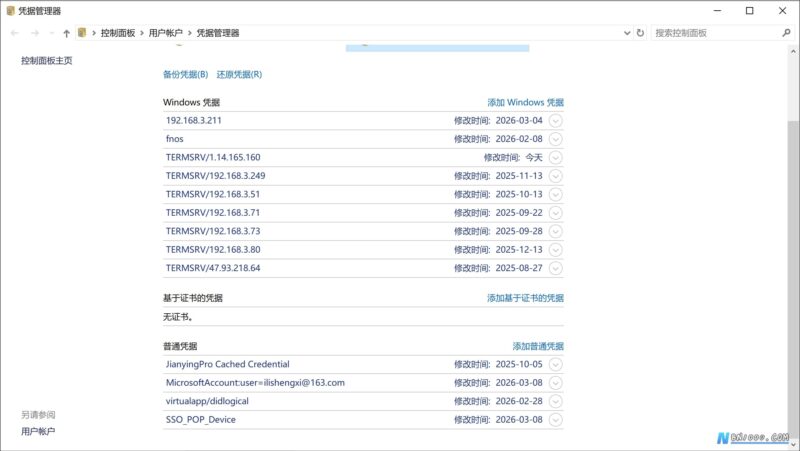This screenshot has width=800, height=451.
Task: Expand the TERMSRV/192.168.3.80 credential chevron
Action: (556, 249)
